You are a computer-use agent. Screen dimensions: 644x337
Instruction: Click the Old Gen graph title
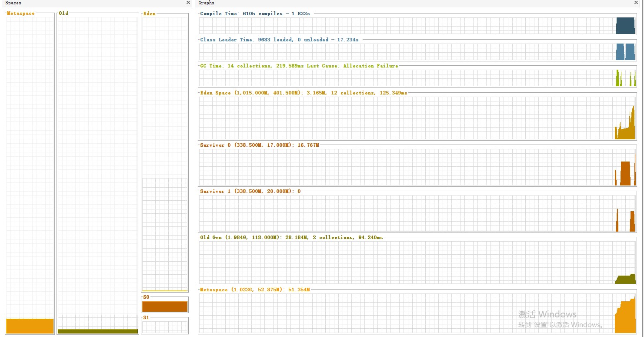pos(291,237)
